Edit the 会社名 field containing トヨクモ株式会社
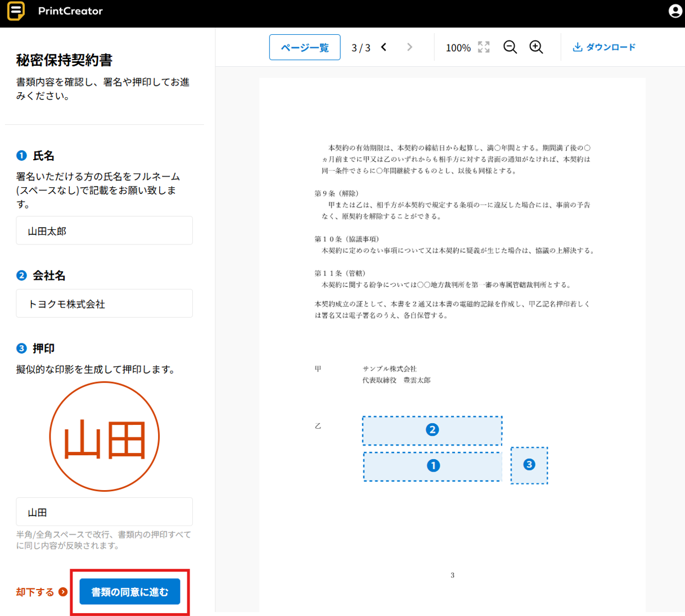 pos(104,304)
